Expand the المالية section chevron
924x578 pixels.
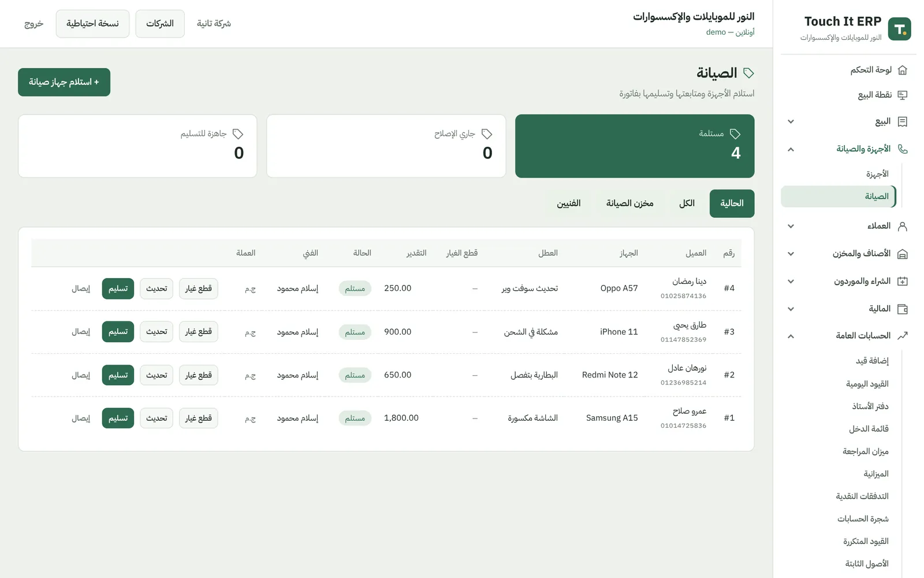(x=791, y=309)
